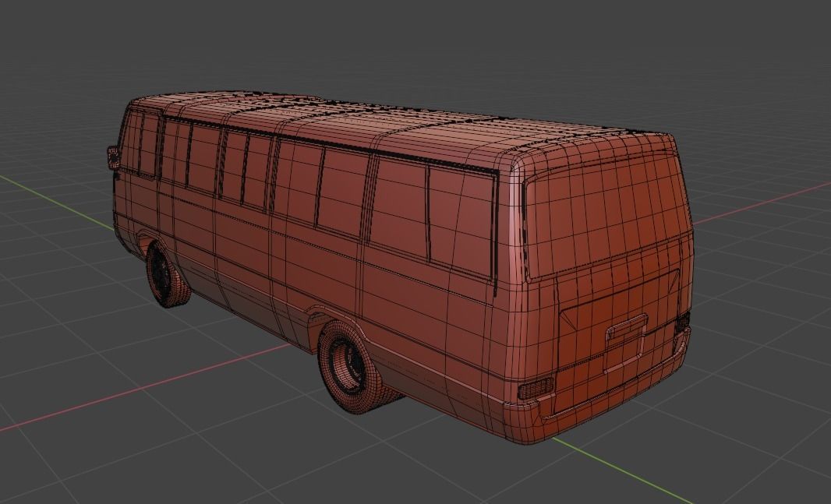
Task: Select the license plate recess on the rear
Action: [x=626, y=343]
